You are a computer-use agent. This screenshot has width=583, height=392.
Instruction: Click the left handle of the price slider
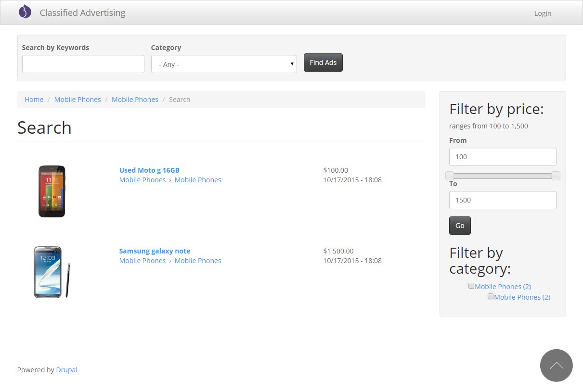point(450,176)
